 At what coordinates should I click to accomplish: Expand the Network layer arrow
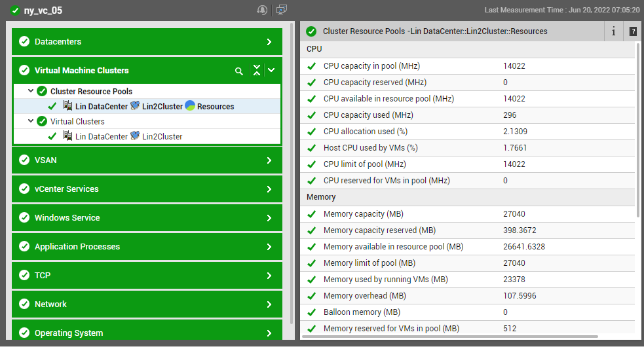point(269,304)
